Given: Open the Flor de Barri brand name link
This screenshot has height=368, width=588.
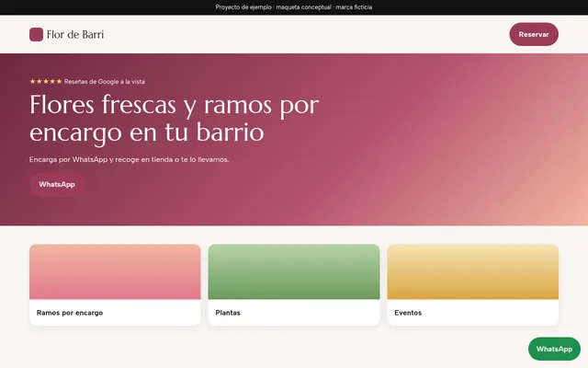Looking at the screenshot, I should click(x=75, y=35).
